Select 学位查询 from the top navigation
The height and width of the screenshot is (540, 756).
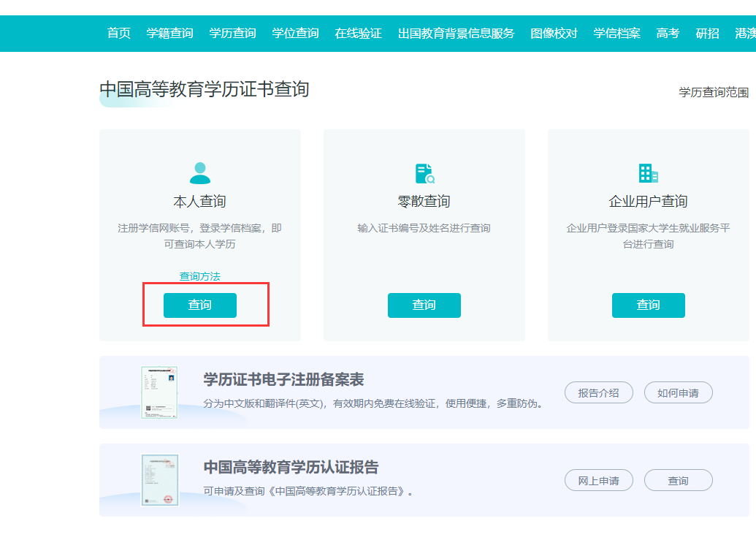[294, 33]
